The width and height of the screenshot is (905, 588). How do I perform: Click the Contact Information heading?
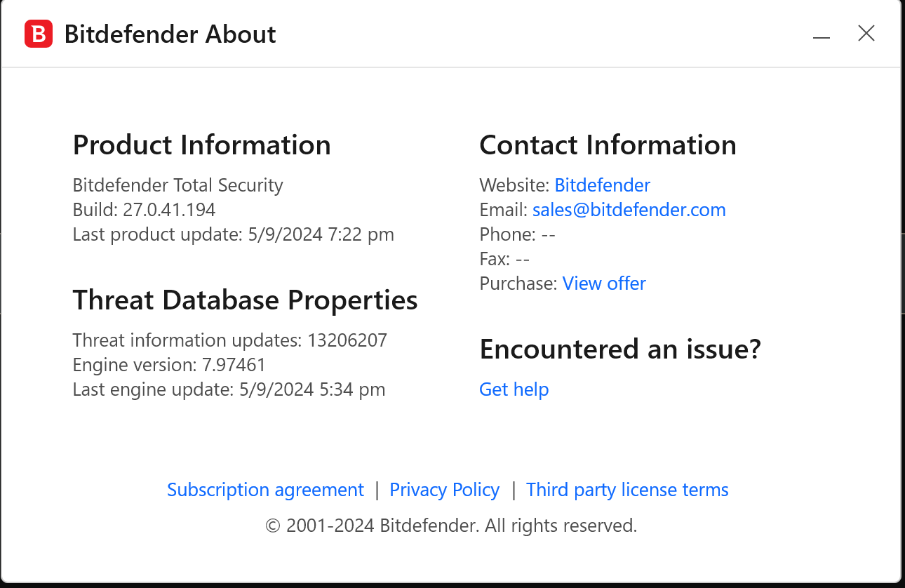(x=608, y=145)
